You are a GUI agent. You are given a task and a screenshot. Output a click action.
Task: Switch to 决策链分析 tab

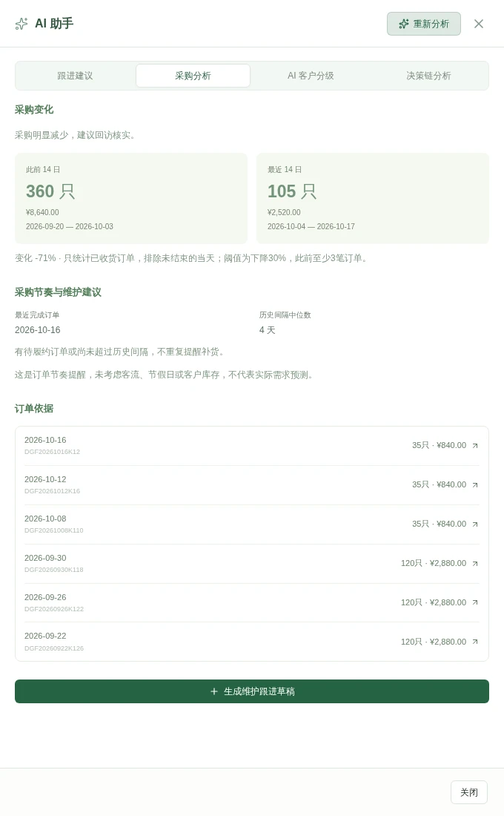coord(428,76)
